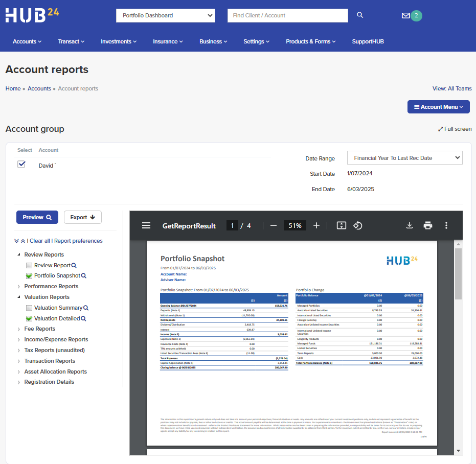Screen dimensions: 476x464
Task: Open the Accounts menu
Action: (x=27, y=41)
